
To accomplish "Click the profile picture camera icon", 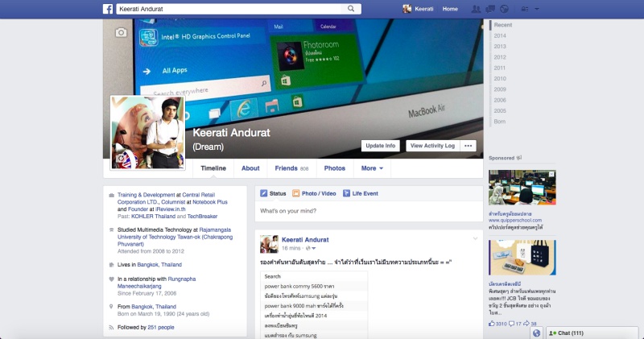I will 120,158.
